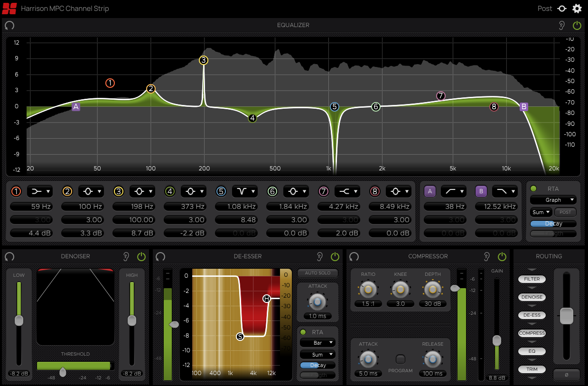Reset the De-Esser section
Screen dimensions: 588x386
(x=160, y=256)
